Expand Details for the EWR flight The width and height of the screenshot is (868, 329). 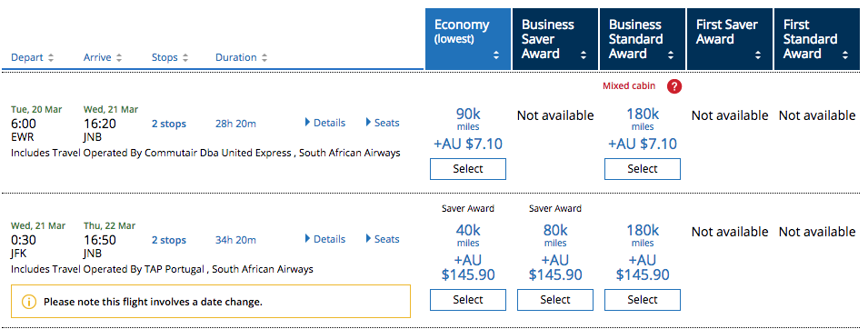325,123
